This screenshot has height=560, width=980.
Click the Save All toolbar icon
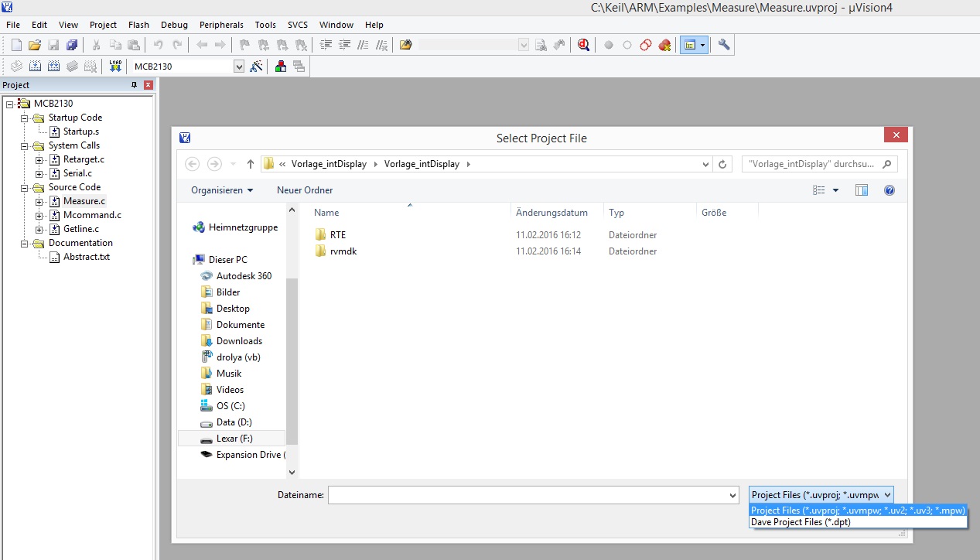[x=72, y=45]
